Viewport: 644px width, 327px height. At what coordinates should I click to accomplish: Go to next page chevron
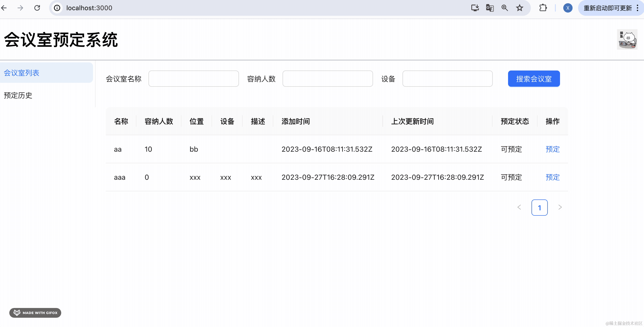(560, 207)
